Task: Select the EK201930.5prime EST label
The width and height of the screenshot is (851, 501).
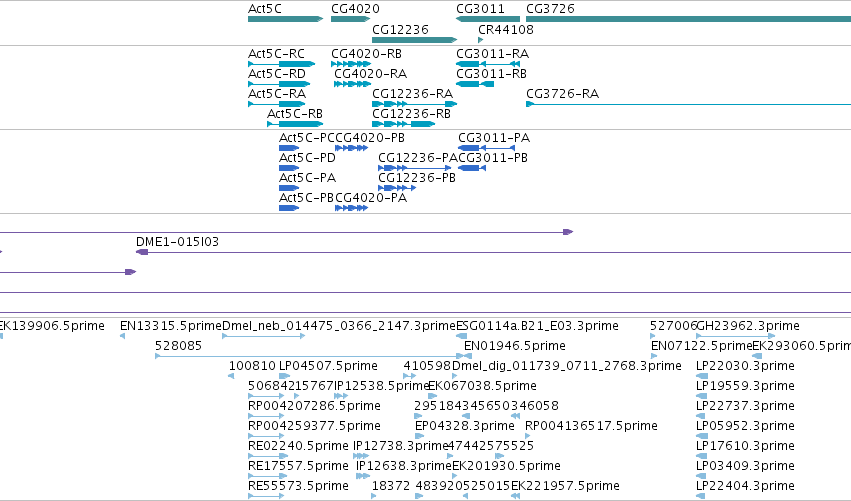Action: pos(506,467)
